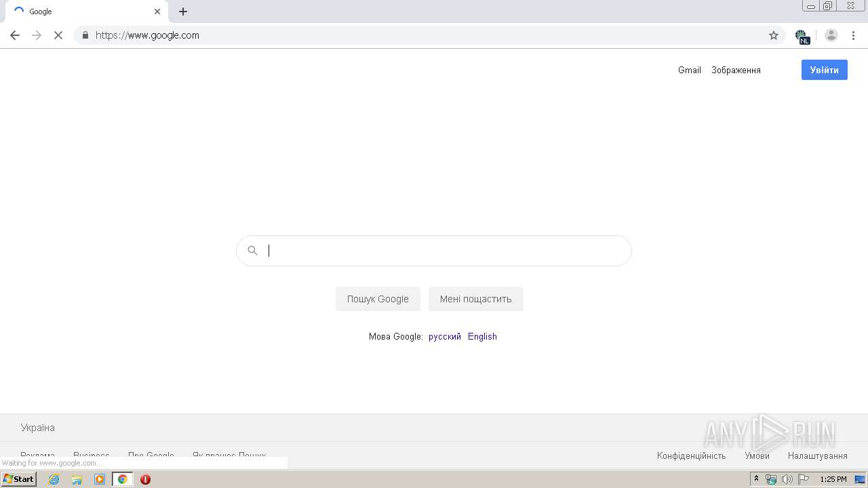
Task: Close the Google tab
Action: [157, 12]
